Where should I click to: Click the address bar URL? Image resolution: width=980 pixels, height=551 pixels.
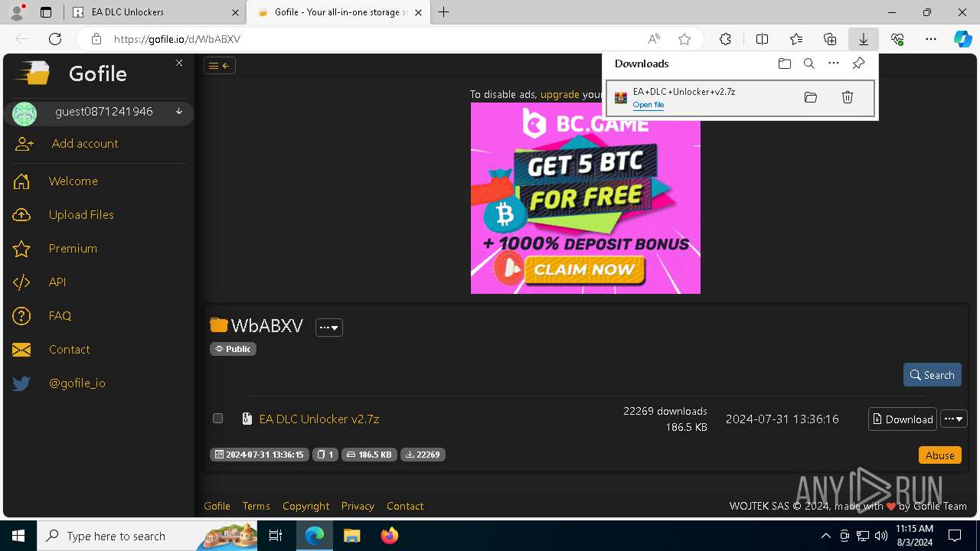177,39
